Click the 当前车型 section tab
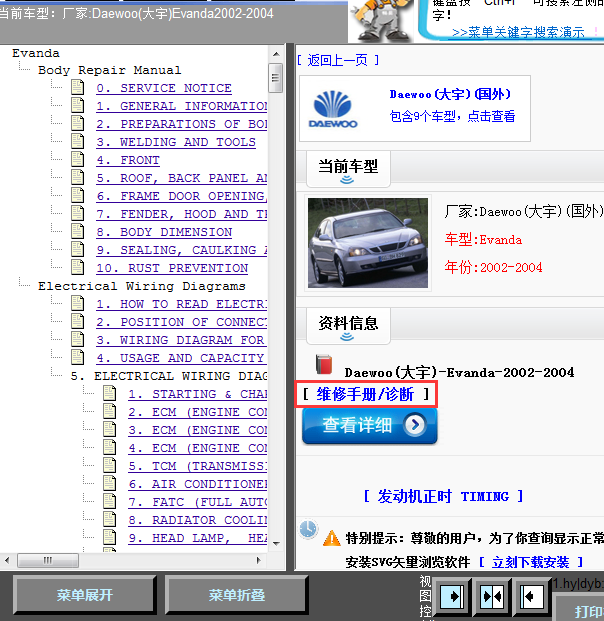This screenshot has width=604, height=621. (x=348, y=169)
